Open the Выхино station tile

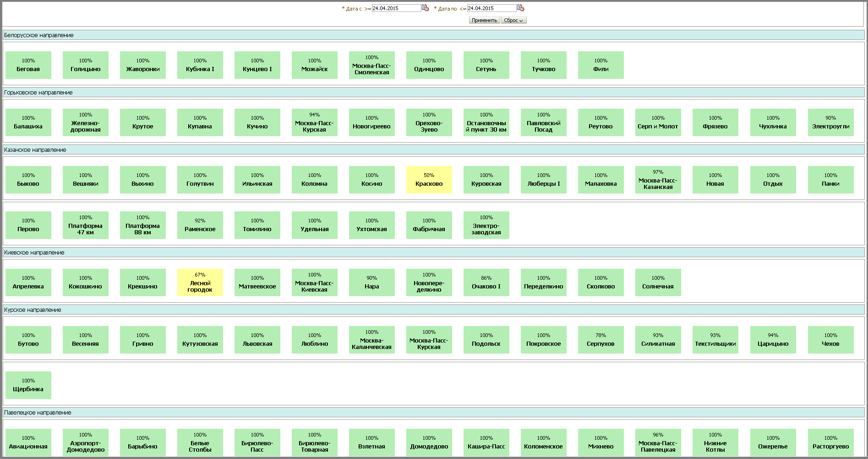143,180
